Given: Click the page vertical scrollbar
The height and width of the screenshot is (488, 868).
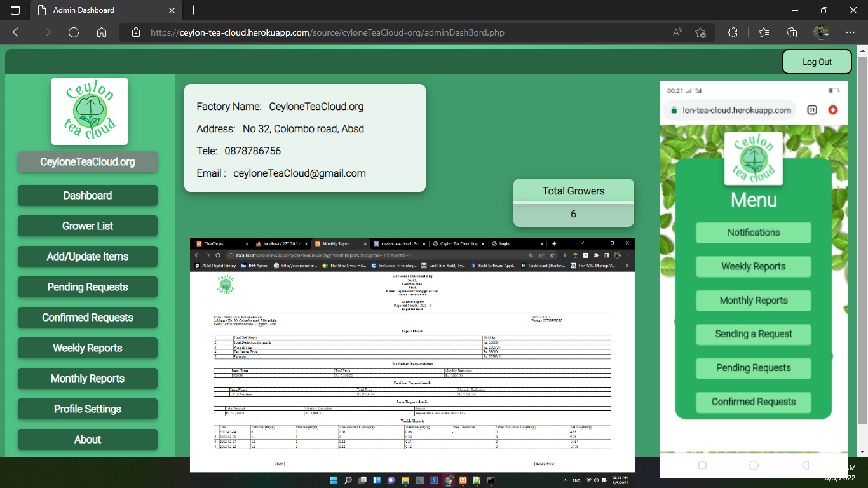Looking at the screenshot, I should coord(862,241).
